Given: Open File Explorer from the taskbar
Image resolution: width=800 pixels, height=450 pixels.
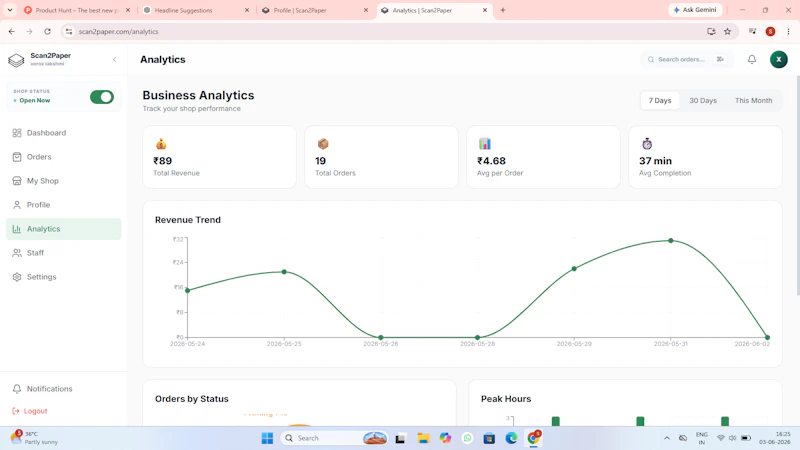Looking at the screenshot, I should (x=423, y=438).
